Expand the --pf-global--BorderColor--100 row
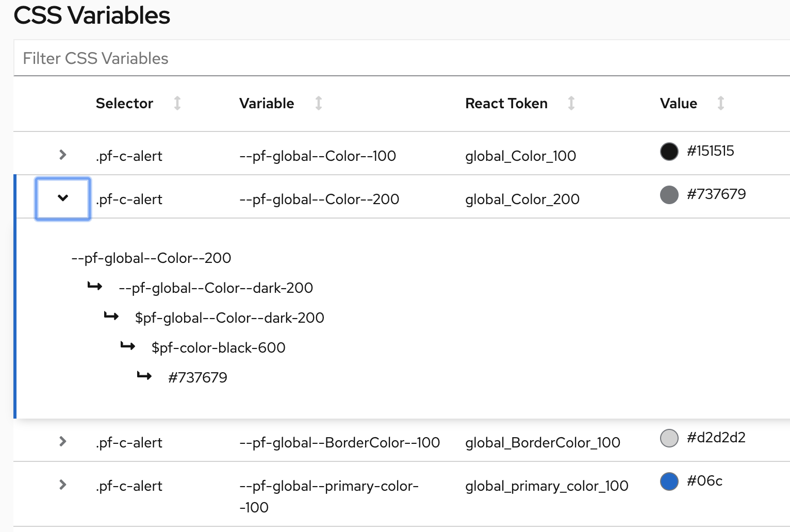The height and width of the screenshot is (532, 790). tap(63, 441)
